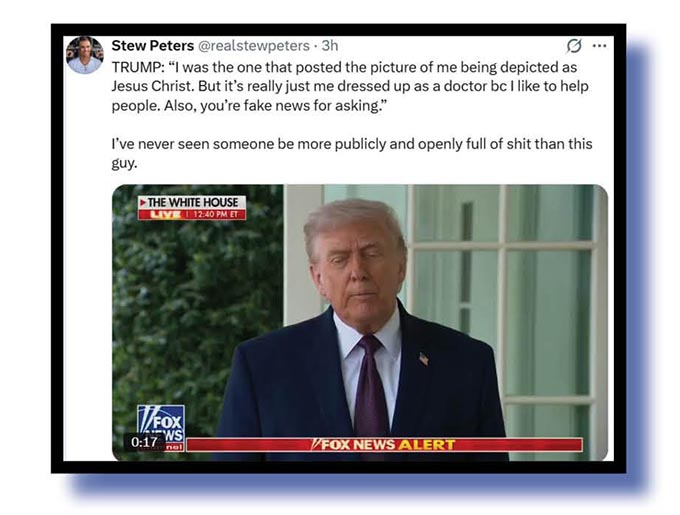This screenshot has height=515, width=680.
Task: Play the embedded Fox News video
Action: coord(360,323)
